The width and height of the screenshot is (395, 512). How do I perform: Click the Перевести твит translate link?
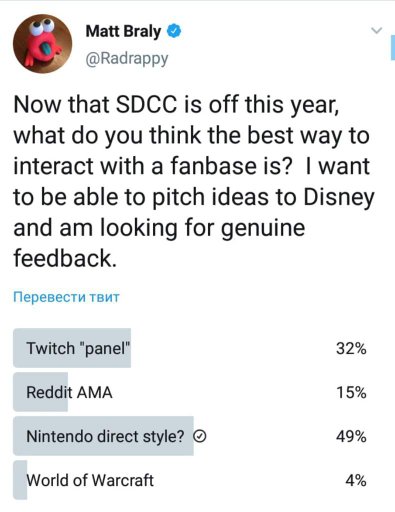(x=66, y=297)
